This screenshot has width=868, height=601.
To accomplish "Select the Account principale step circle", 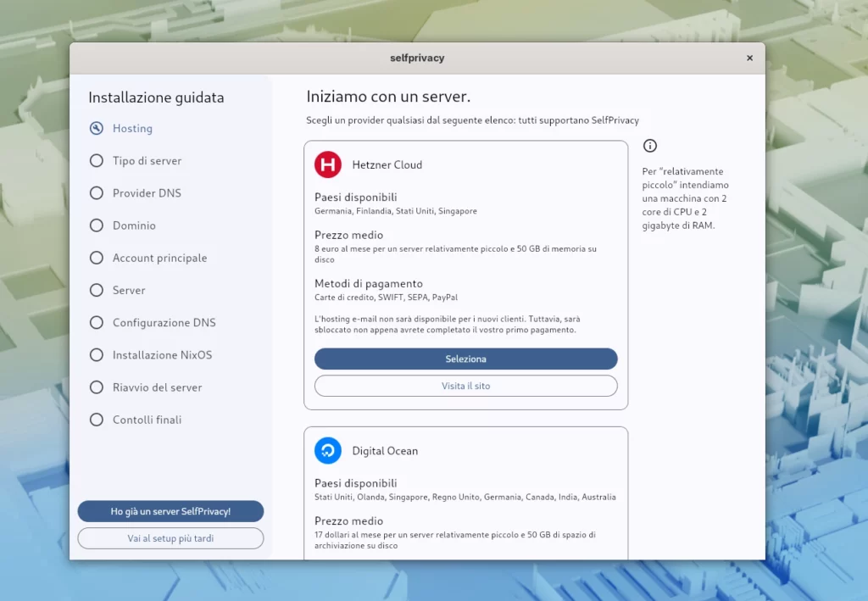I will pyautogui.click(x=97, y=258).
